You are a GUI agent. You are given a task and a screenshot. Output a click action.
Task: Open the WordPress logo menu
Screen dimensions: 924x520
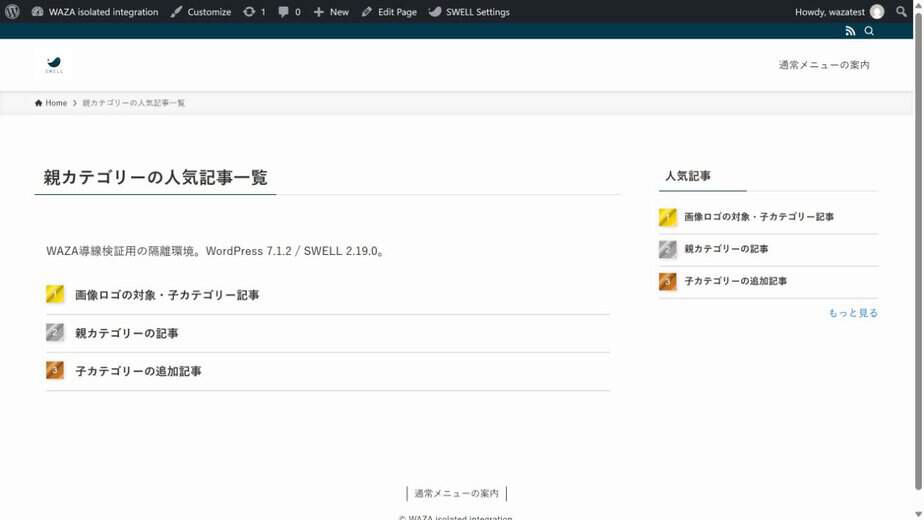click(12, 12)
